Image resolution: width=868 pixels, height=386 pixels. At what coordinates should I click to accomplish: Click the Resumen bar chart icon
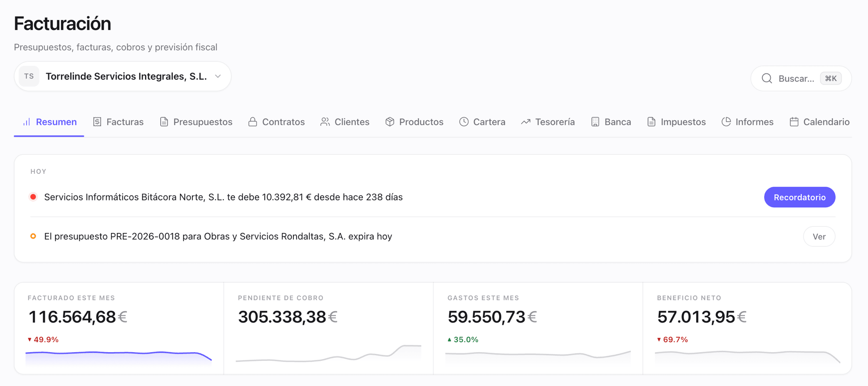[x=27, y=122]
